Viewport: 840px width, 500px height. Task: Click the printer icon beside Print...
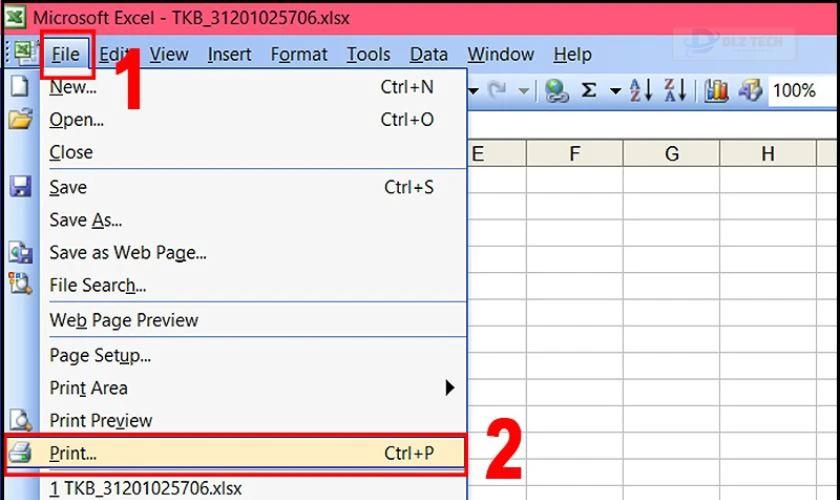(x=21, y=453)
